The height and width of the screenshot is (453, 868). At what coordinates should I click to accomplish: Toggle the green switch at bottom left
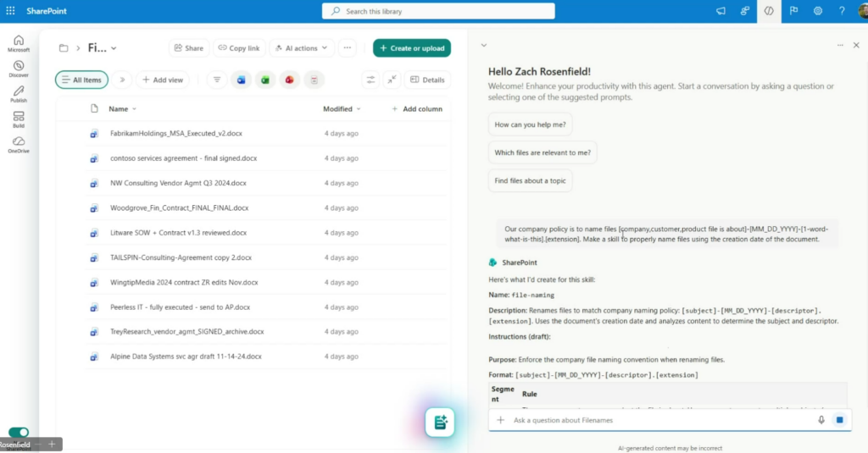[x=18, y=433]
